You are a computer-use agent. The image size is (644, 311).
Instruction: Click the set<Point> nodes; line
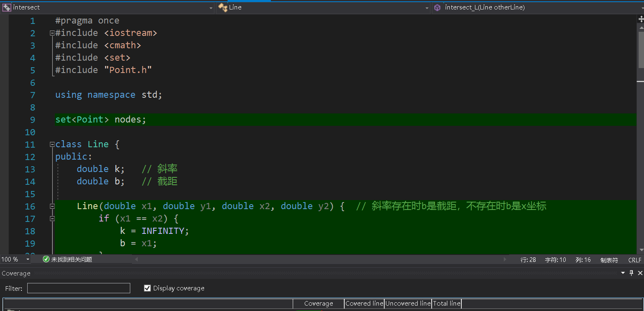tap(101, 120)
